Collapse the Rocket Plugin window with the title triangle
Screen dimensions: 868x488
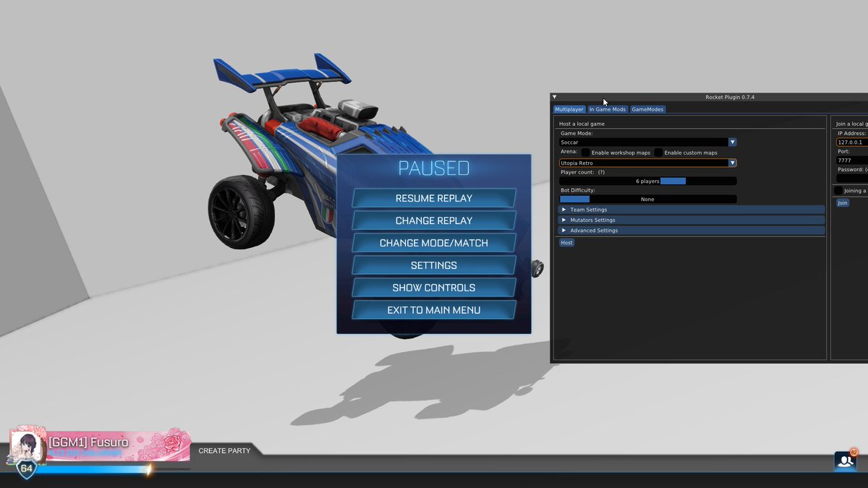pyautogui.click(x=555, y=97)
